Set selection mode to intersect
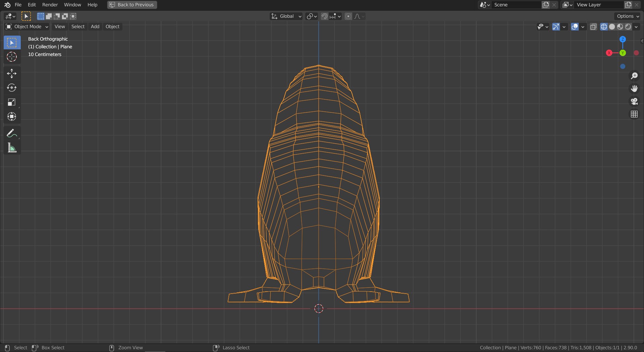 click(73, 16)
